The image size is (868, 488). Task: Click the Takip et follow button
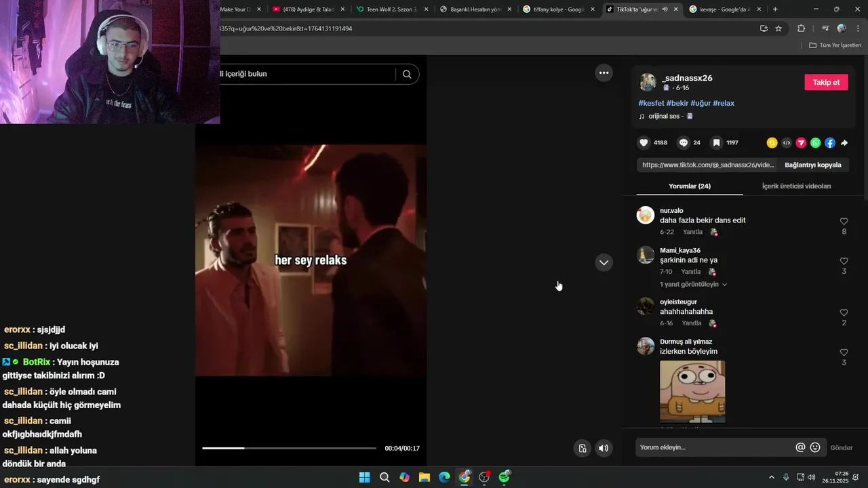click(x=826, y=83)
